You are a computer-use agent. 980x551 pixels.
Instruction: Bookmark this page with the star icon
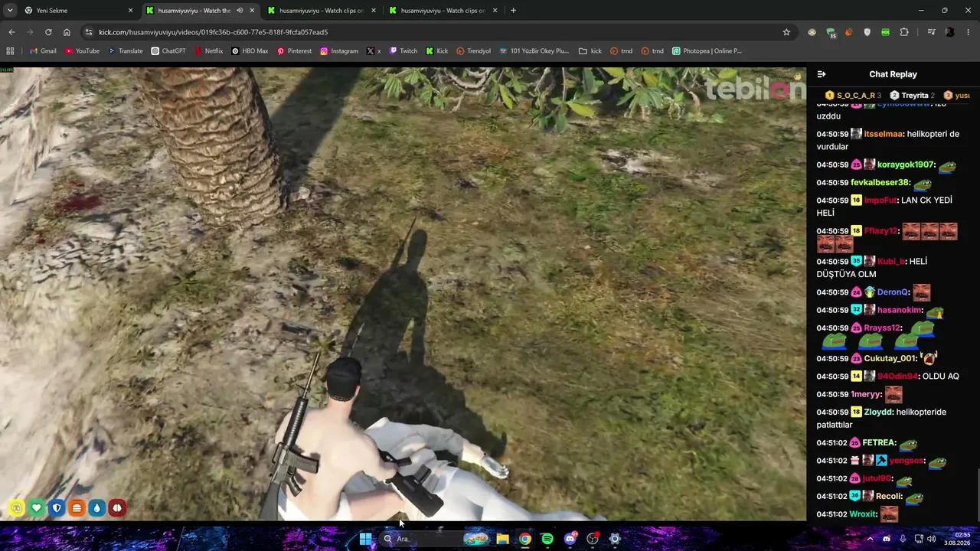tap(786, 32)
